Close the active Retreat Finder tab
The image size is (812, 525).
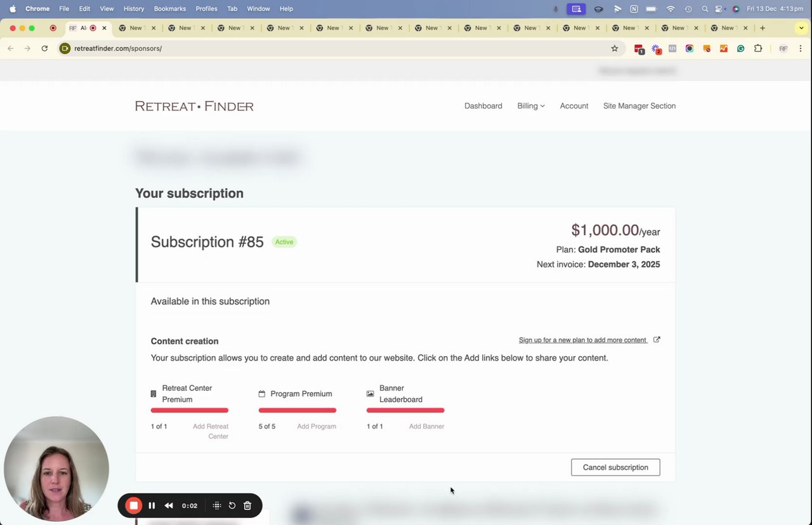pyautogui.click(x=104, y=28)
